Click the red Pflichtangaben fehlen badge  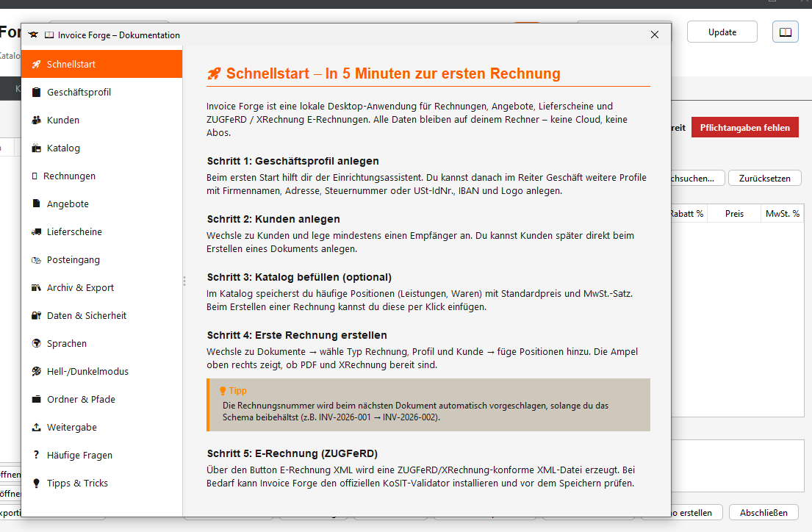pyautogui.click(x=744, y=127)
